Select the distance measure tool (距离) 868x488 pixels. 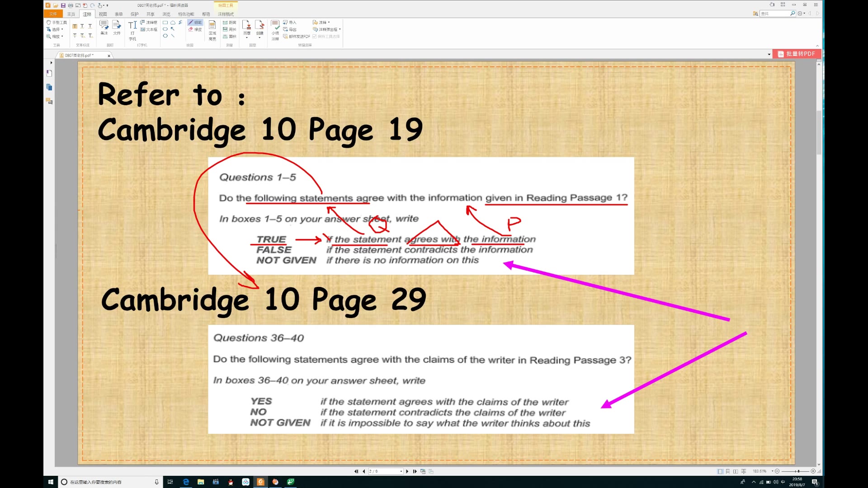[230, 22]
